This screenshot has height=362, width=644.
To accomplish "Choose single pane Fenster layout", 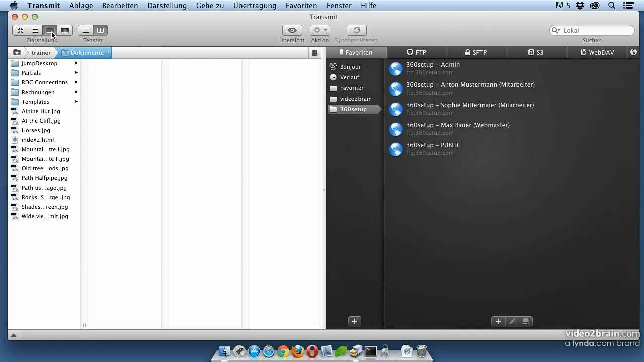I will pyautogui.click(x=86, y=30).
